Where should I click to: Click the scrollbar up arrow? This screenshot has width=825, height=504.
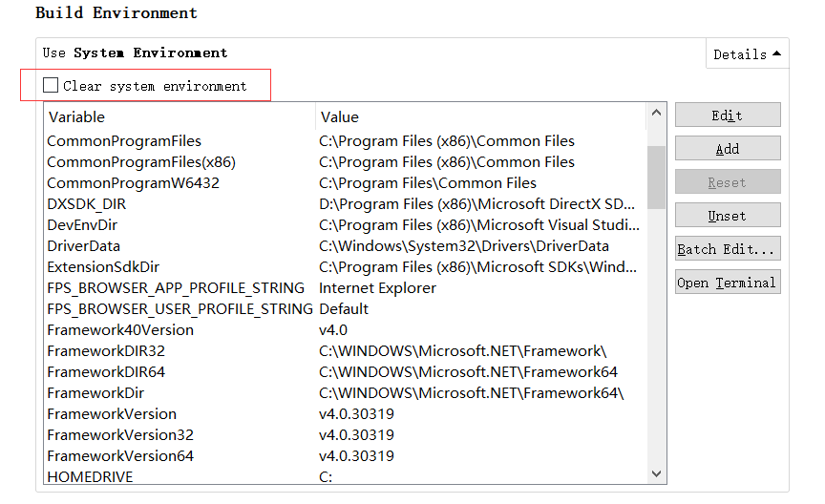click(x=656, y=113)
